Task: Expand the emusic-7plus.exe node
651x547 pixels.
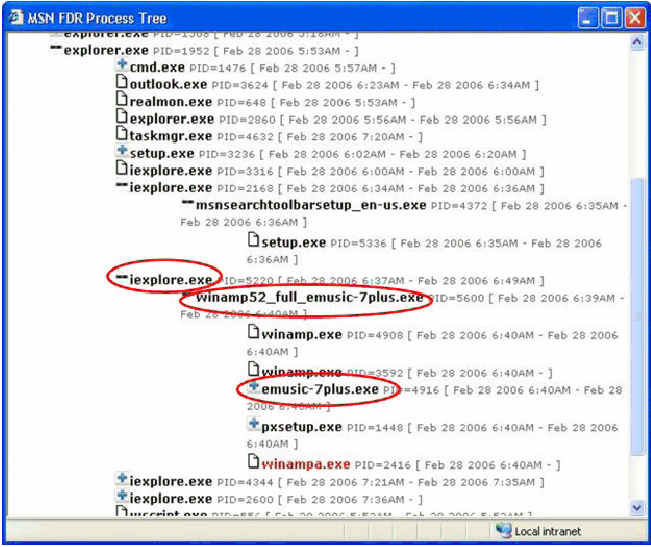Action: pyautogui.click(x=254, y=387)
